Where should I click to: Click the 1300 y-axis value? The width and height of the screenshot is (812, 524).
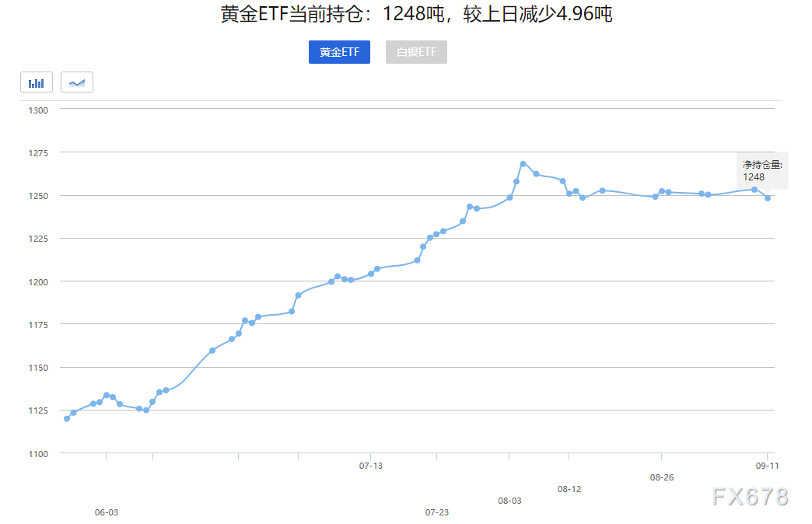click(38, 110)
